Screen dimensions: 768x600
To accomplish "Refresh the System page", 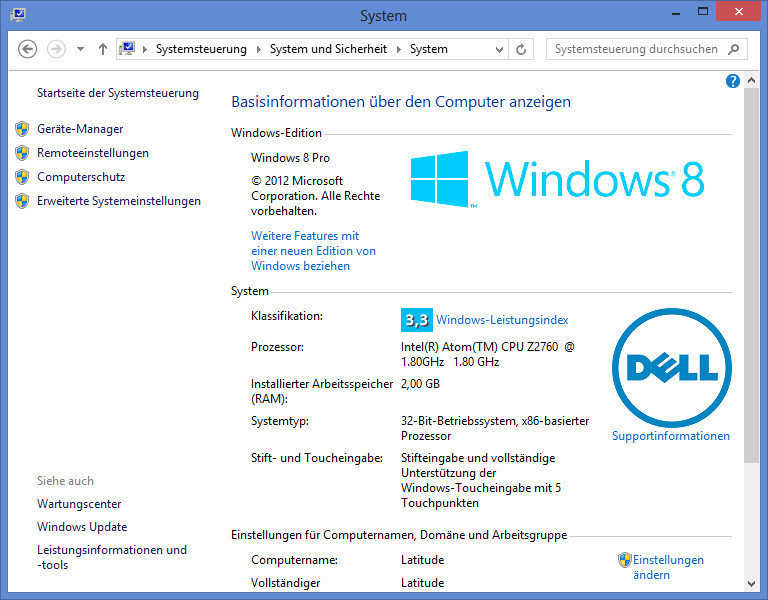I will tap(521, 49).
